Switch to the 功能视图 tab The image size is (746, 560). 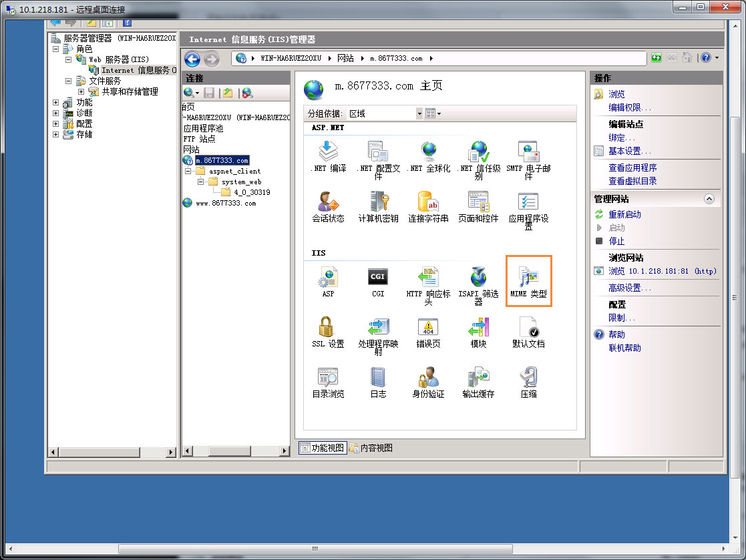(322, 448)
